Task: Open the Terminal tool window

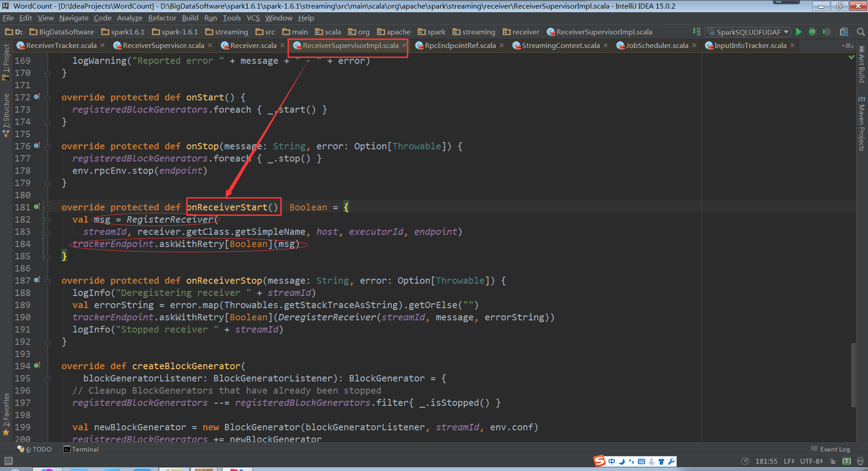Action: coord(81,449)
